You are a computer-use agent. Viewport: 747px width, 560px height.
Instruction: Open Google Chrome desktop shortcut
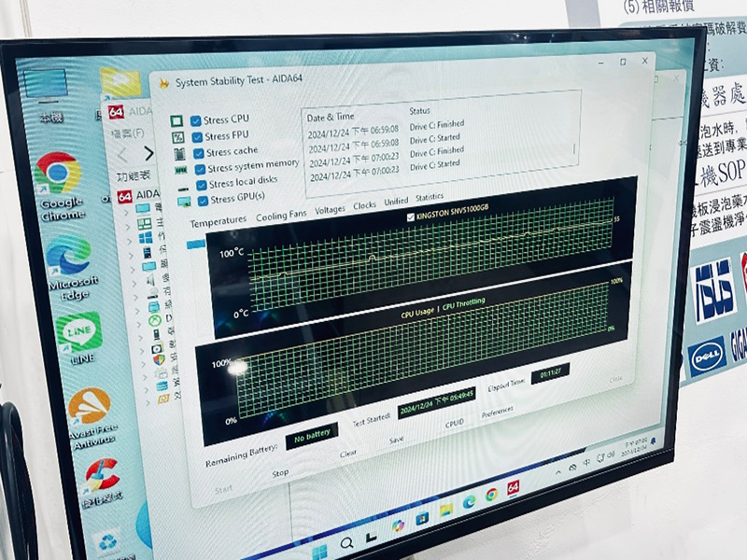tap(59, 185)
